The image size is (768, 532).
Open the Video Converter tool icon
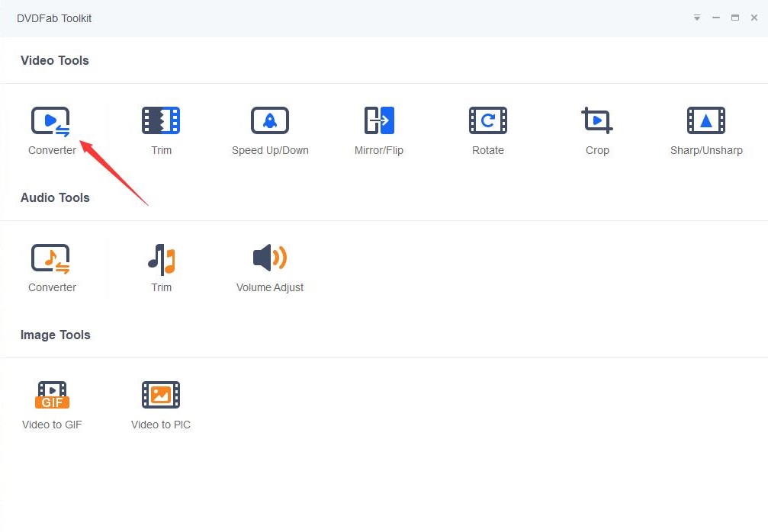click(x=50, y=121)
